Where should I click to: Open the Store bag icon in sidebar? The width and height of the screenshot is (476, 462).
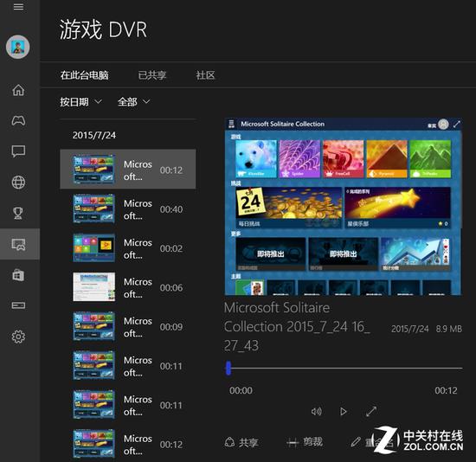point(18,275)
